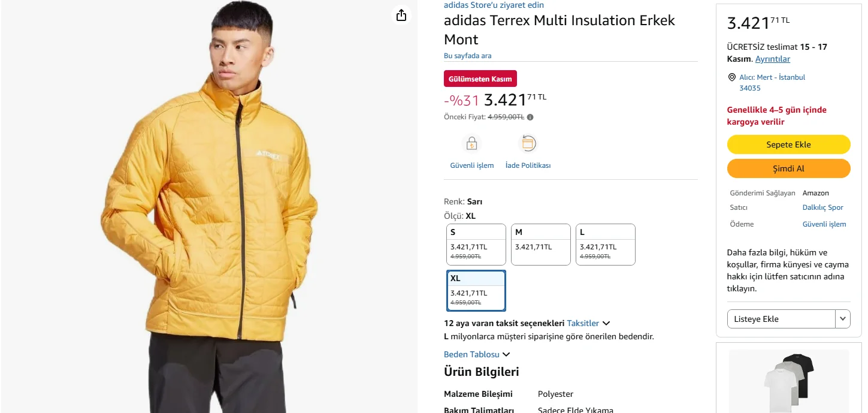Select size M option

[x=540, y=244]
